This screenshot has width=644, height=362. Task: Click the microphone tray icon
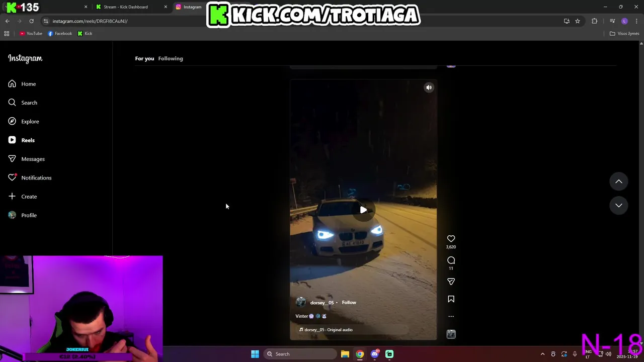point(575,354)
